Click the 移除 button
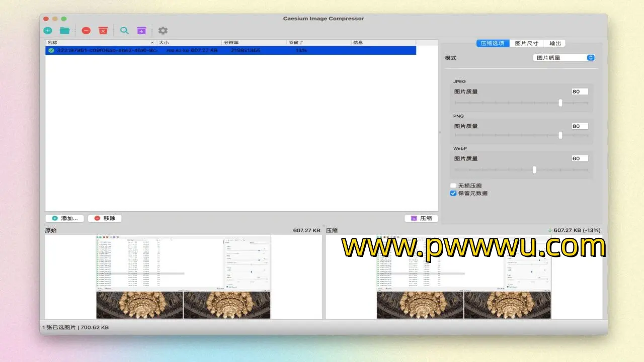The image size is (644, 362). (105, 218)
